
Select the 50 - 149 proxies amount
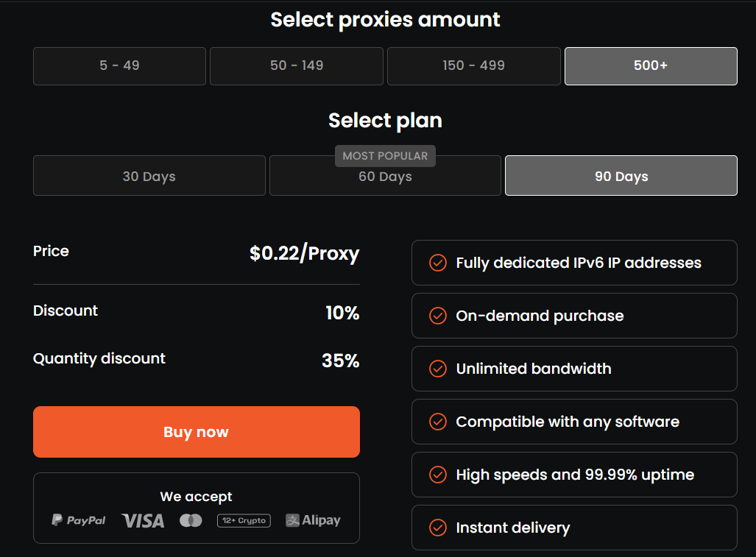[297, 66]
